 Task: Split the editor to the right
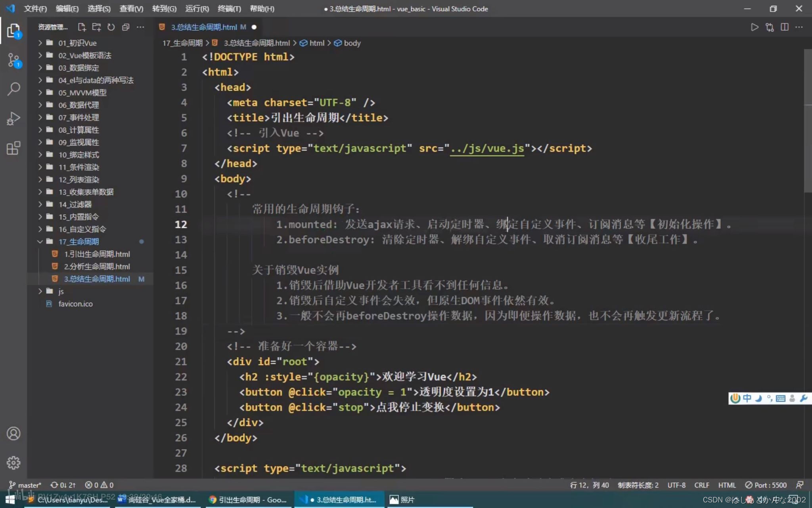tap(784, 27)
